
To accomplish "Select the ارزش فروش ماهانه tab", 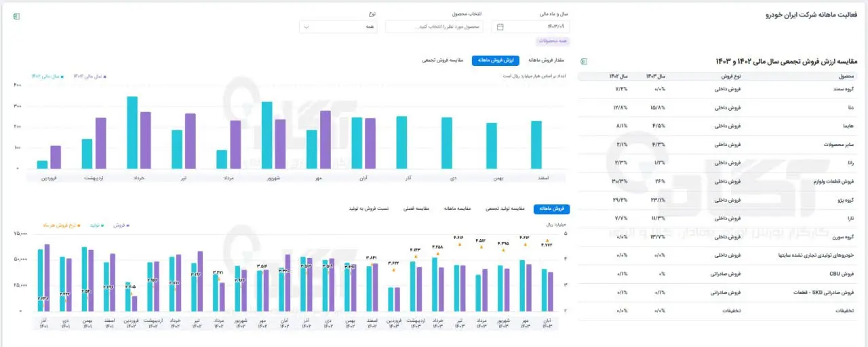I will click(x=496, y=60).
